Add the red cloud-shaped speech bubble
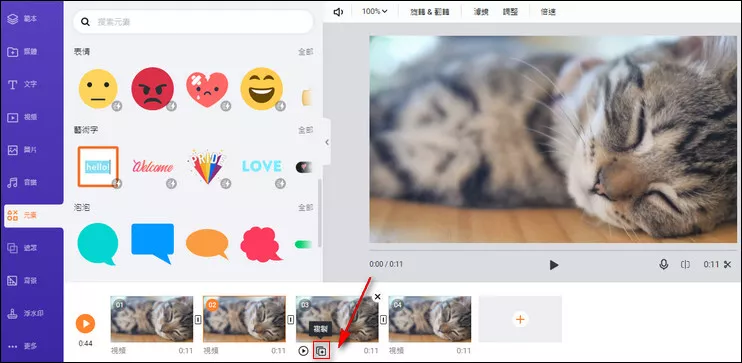 click(261, 244)
